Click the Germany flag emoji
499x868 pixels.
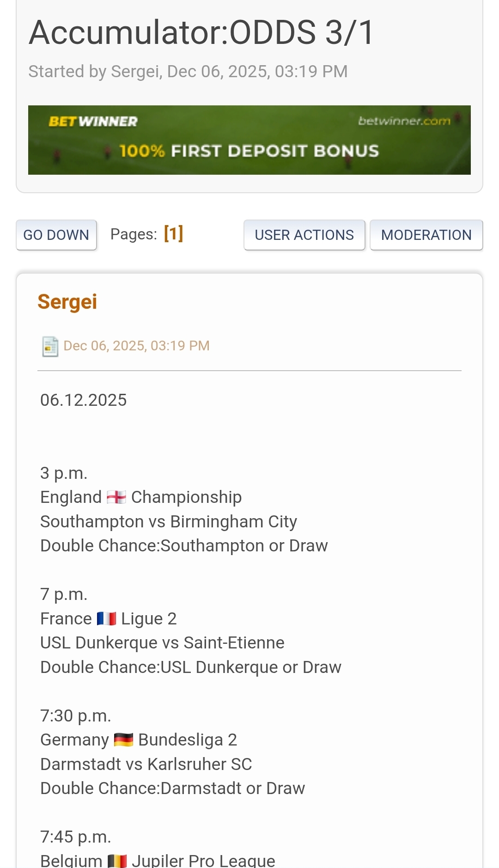(123, 740)
